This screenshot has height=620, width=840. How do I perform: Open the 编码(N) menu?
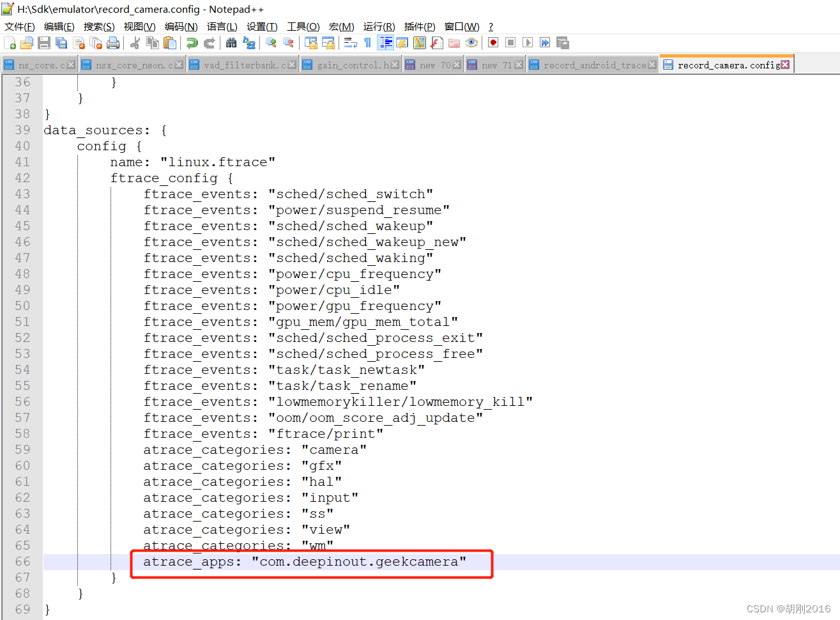click(x=181, y=26)
